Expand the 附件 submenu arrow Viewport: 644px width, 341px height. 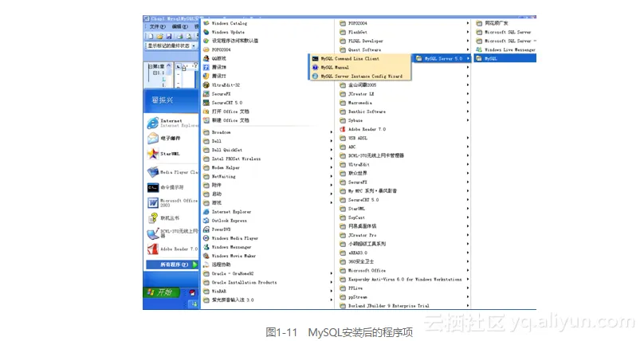(331, 185)
